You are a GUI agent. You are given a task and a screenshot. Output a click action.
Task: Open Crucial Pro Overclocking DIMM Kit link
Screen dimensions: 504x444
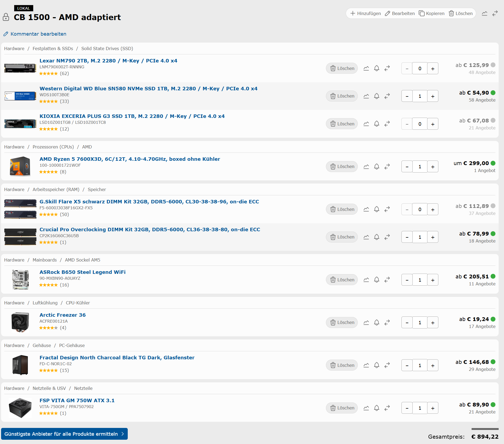[x=150, y=229]
